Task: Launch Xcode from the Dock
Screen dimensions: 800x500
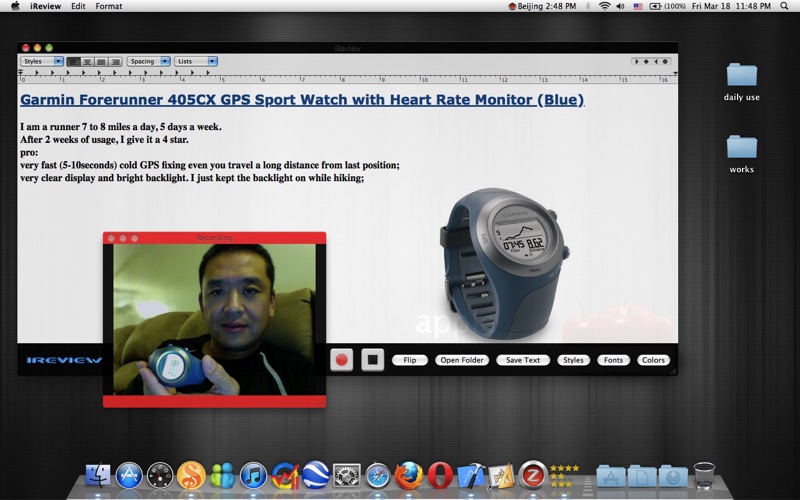Action: point(471,476)
